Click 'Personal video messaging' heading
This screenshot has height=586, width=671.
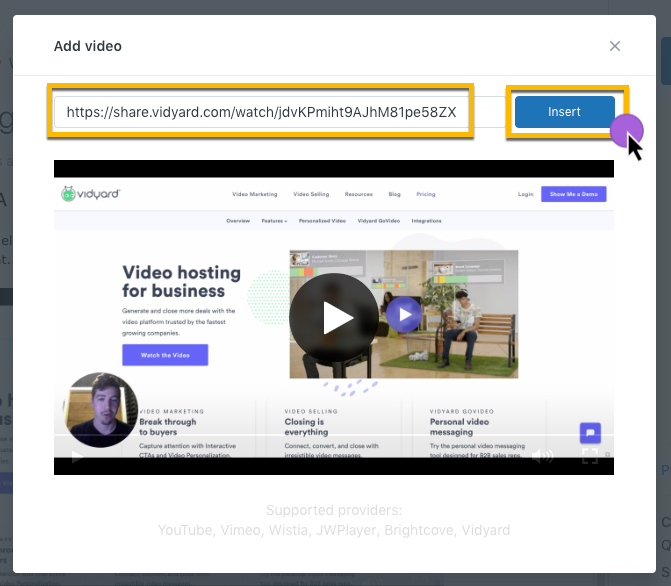point(459,427)
